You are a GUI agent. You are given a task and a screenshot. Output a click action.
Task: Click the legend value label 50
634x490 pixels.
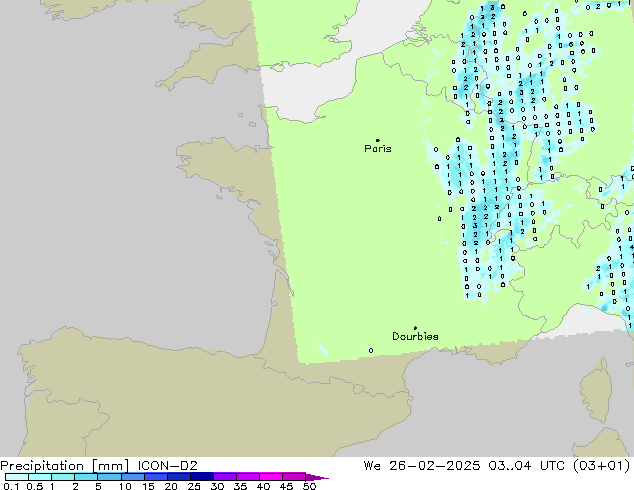(x=309, y=486)
